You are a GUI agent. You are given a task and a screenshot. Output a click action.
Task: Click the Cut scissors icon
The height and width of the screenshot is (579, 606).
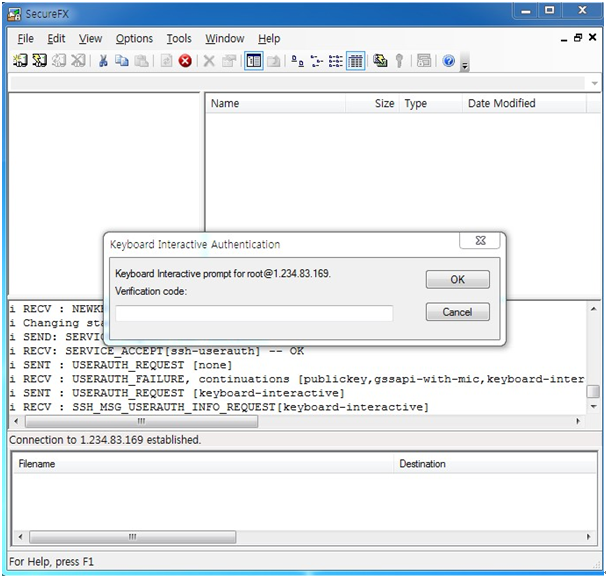(103, 61)
